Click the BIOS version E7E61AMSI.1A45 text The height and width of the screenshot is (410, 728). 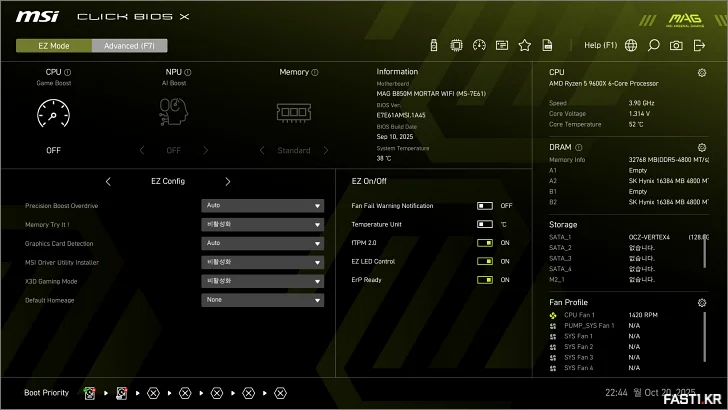point(401,115)
